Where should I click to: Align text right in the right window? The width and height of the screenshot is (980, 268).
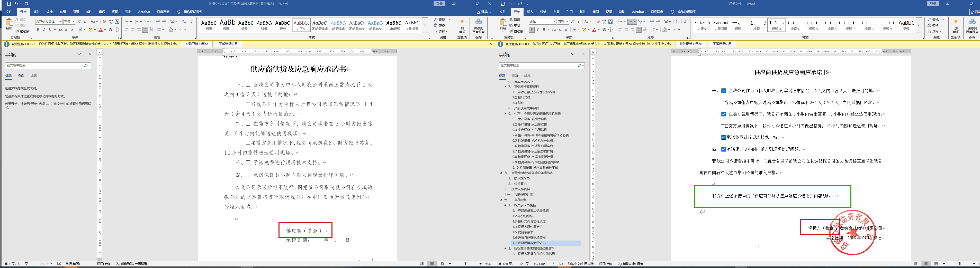[632, 30]
